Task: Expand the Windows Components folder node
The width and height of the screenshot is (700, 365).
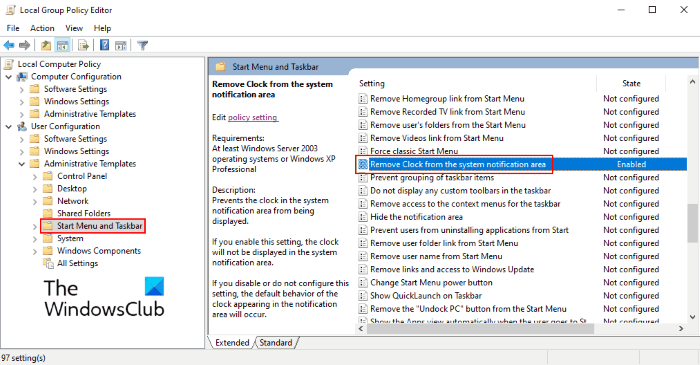Action: [35, 251]
